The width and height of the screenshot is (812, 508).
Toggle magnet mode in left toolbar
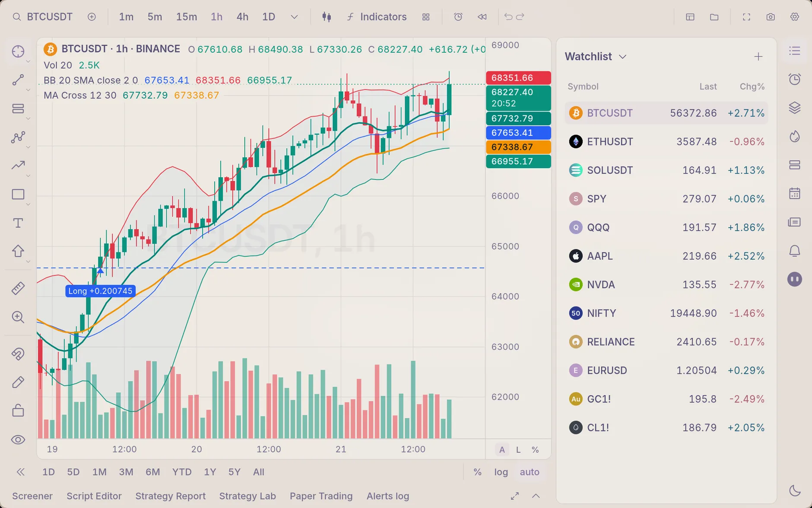tap(18, 354)
